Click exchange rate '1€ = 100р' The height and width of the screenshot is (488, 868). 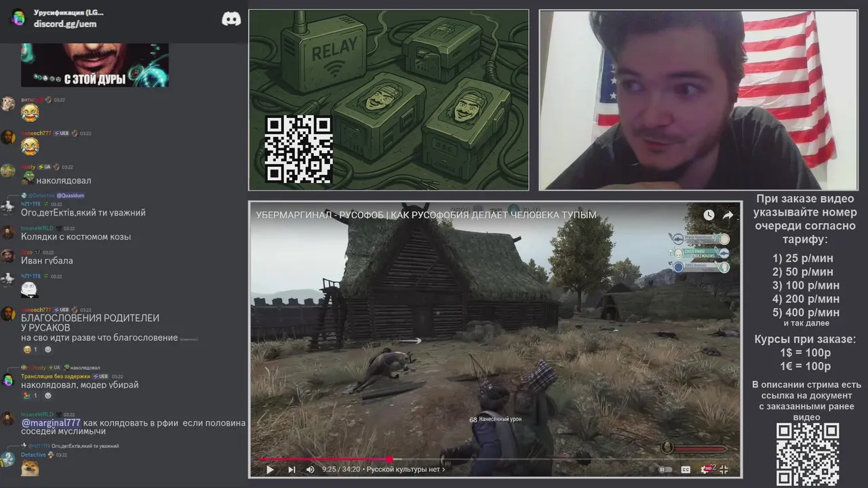806,367
